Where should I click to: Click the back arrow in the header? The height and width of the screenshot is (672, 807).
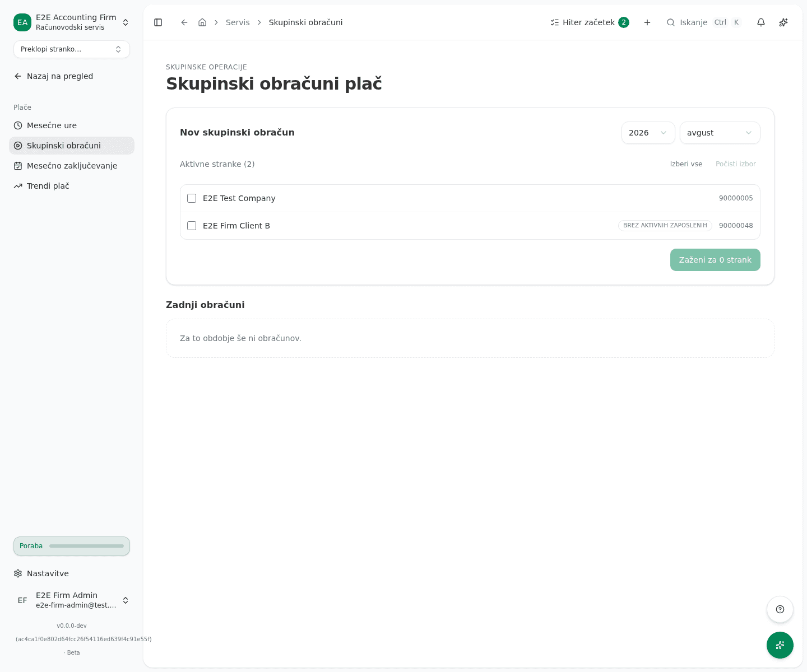pos(184,22)
